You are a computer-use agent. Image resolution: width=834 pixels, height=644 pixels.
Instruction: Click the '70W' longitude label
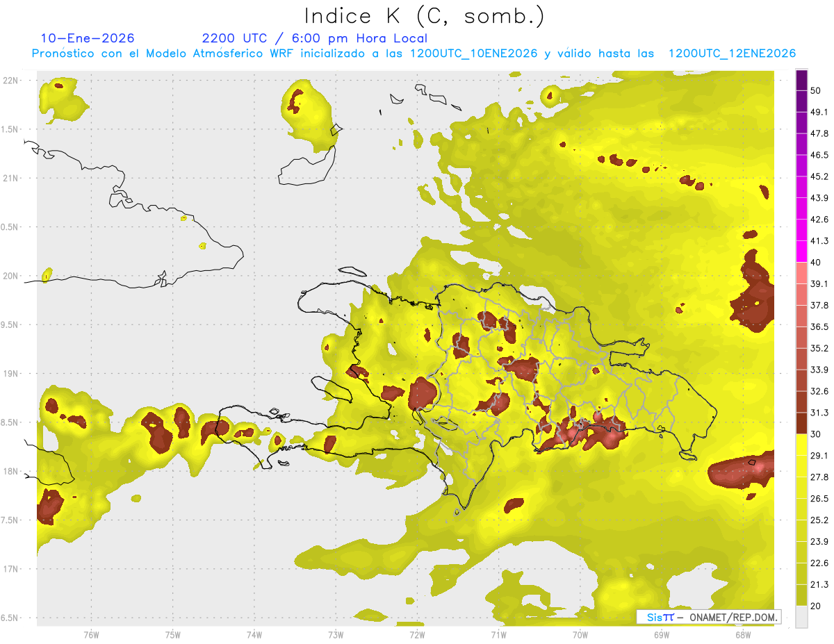click(580, 635)
